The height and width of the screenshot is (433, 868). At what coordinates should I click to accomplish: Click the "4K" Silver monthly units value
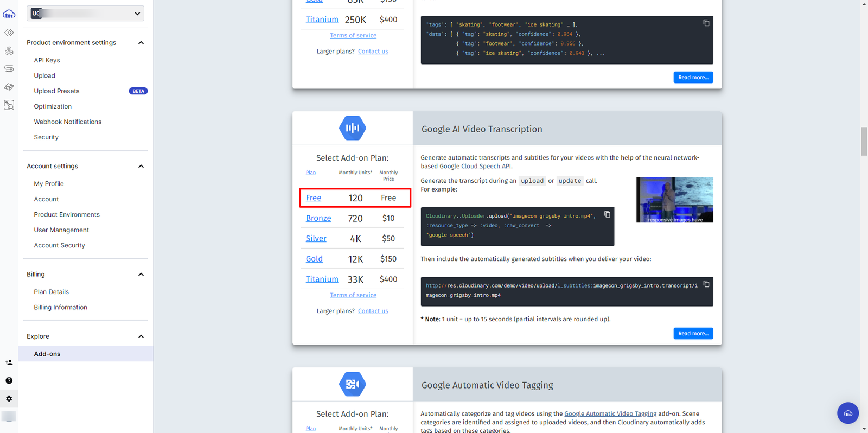click(x=355, y=239)
